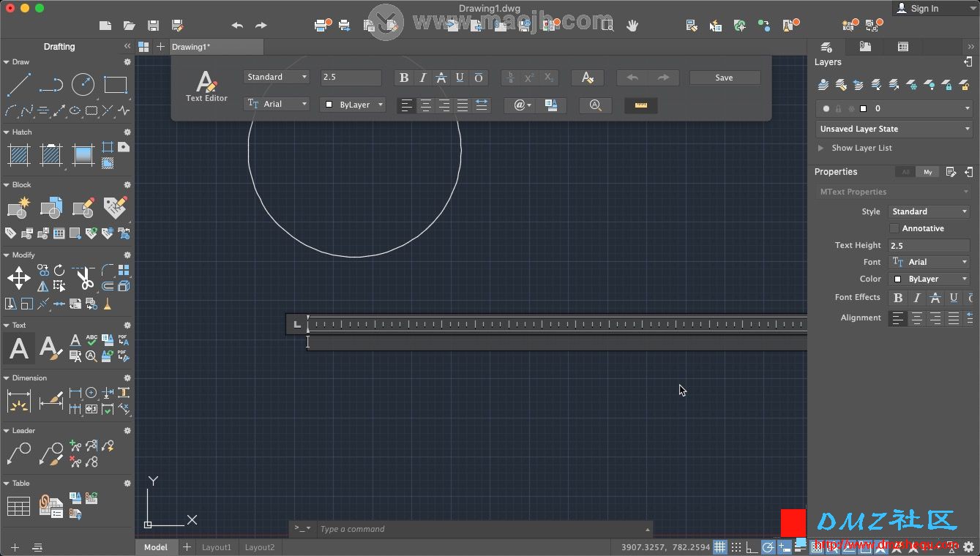This screenshot has height=556, width=980.
Task: Toggle Italic in Text Editor toolbar
Action: click(x=422, y=78)
